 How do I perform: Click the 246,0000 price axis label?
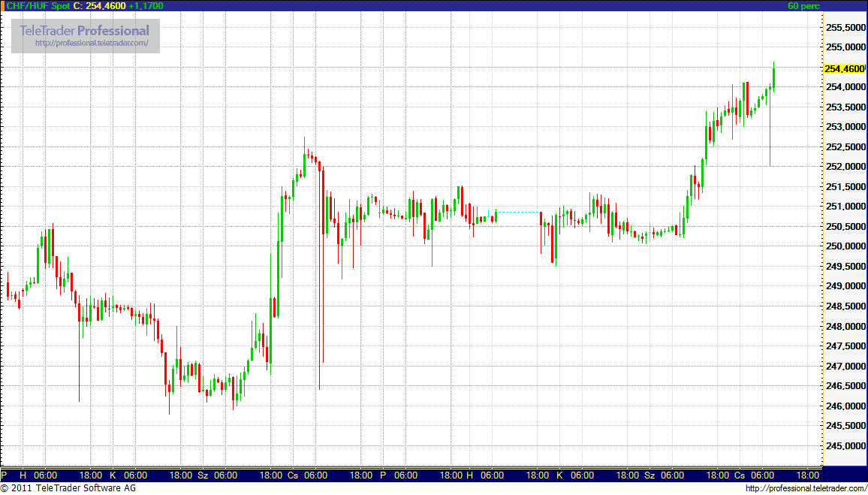[x=845, y=406]
